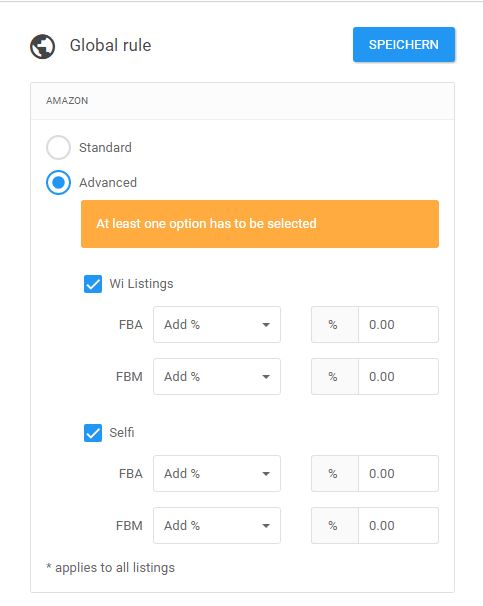Click the applies to all listings note
Screen dimensions: 483x606
click(111, 568)
